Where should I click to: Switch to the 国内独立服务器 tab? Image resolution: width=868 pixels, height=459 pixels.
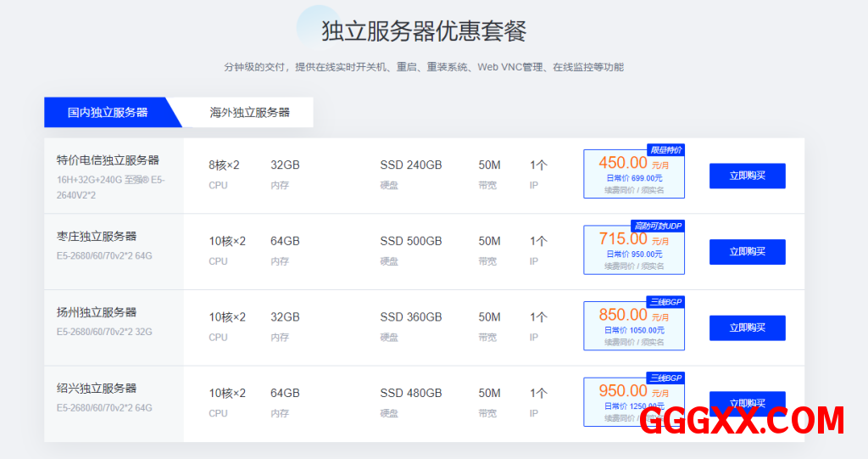pos(108,112)
